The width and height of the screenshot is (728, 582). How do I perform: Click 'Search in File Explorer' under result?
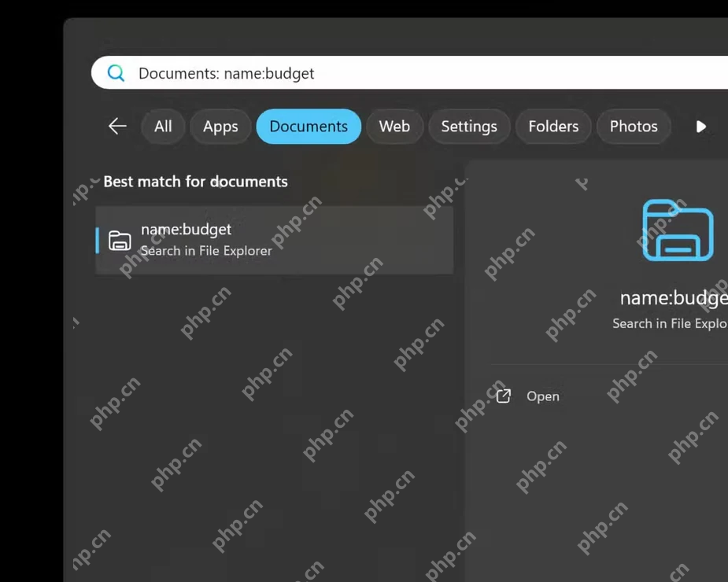click(x=207, y=251)
